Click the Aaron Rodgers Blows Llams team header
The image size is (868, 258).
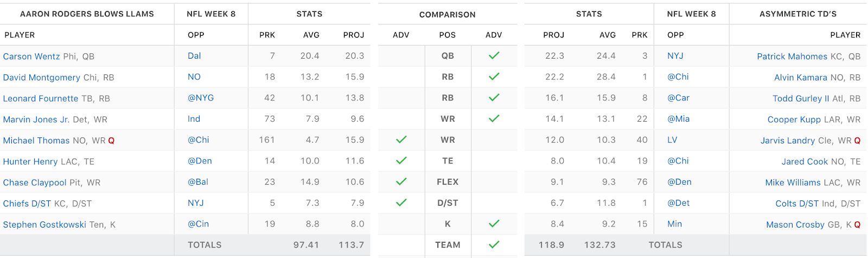pyautogui.click(x=87, y=14)
